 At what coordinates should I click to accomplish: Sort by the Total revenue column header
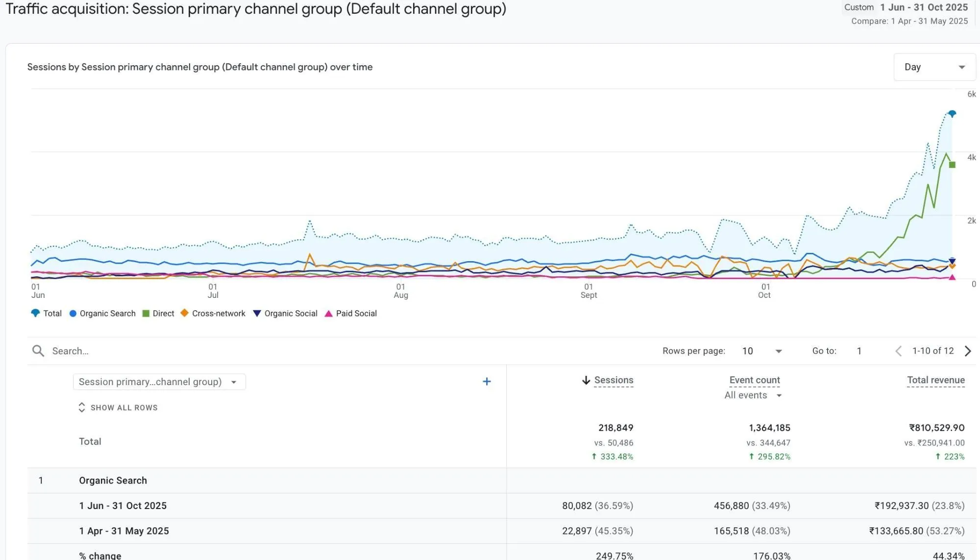pyautogui.click(x=935, y=380)
